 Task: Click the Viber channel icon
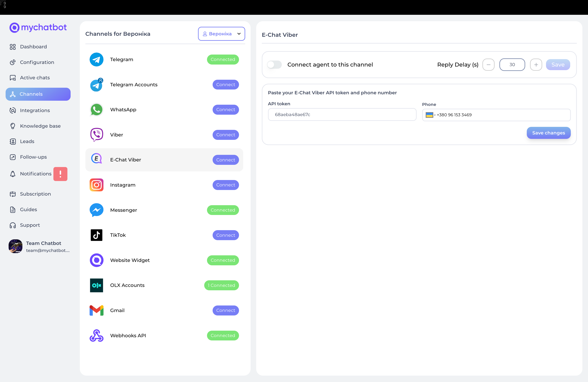point(96,135)
